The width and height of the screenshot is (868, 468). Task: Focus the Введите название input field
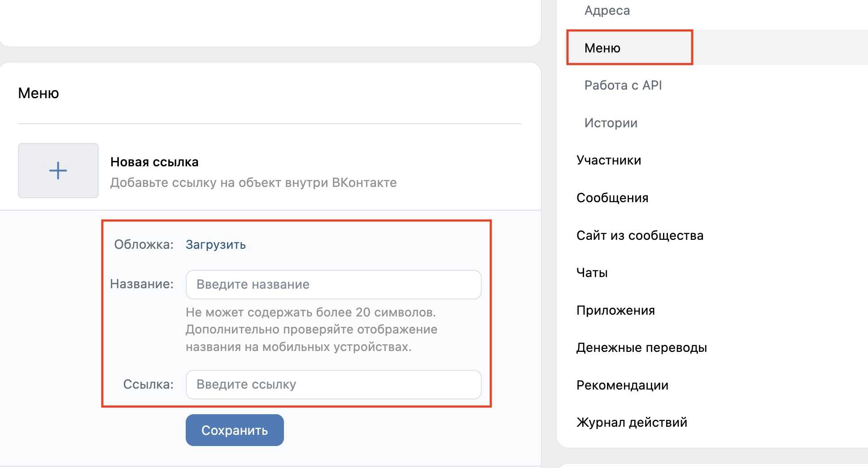pos(333,285)
